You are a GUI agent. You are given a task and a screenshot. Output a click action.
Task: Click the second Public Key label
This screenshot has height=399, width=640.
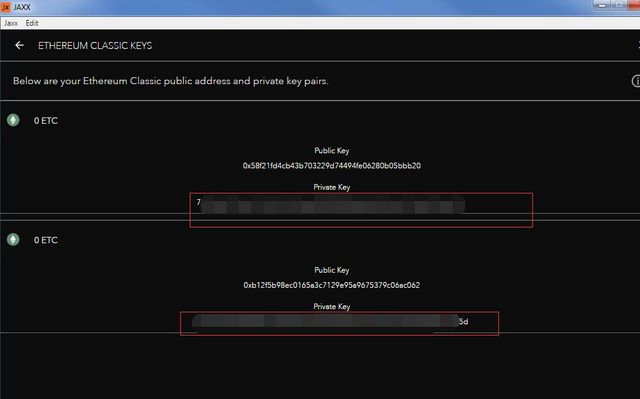click(331, 270)
